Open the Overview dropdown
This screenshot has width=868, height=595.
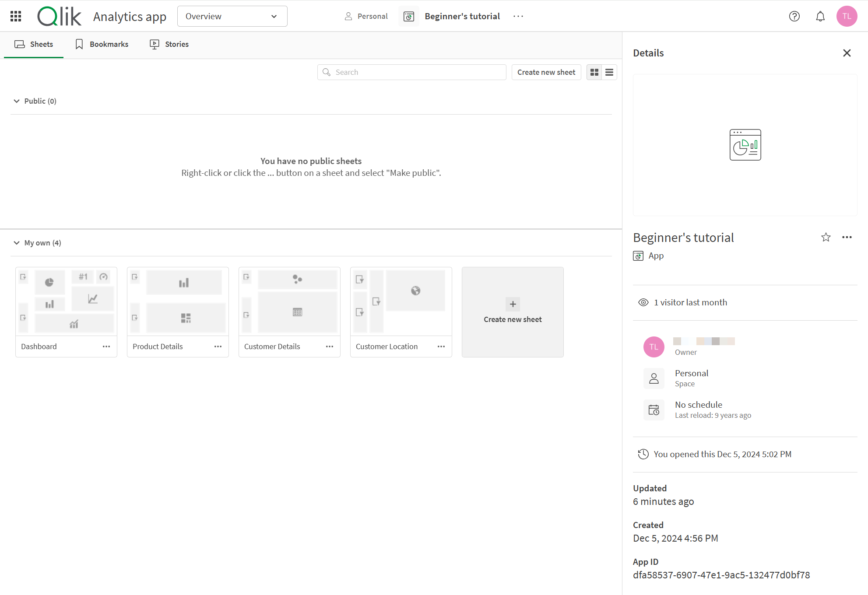point(232,16)
